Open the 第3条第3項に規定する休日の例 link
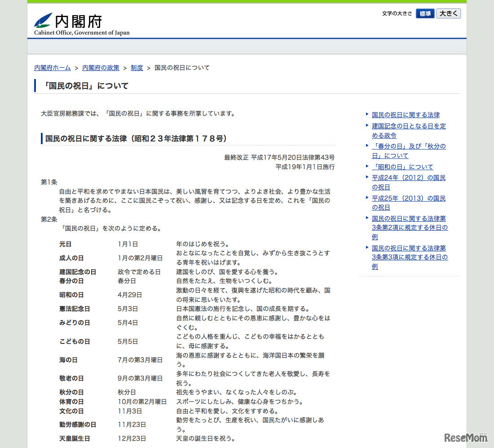 409,257
